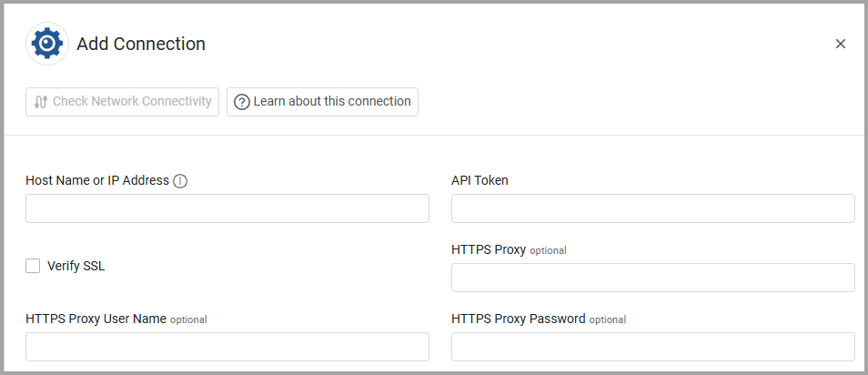Select the HTTPS Proxy input box
This screenshot has height=375, width=868.
(x=652, y=278)
